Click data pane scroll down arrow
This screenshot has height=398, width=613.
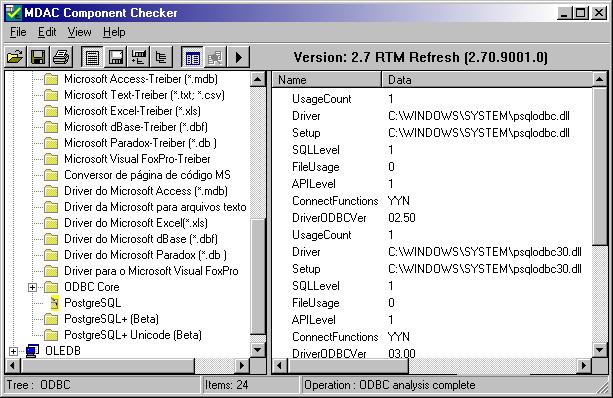(600, 349)
